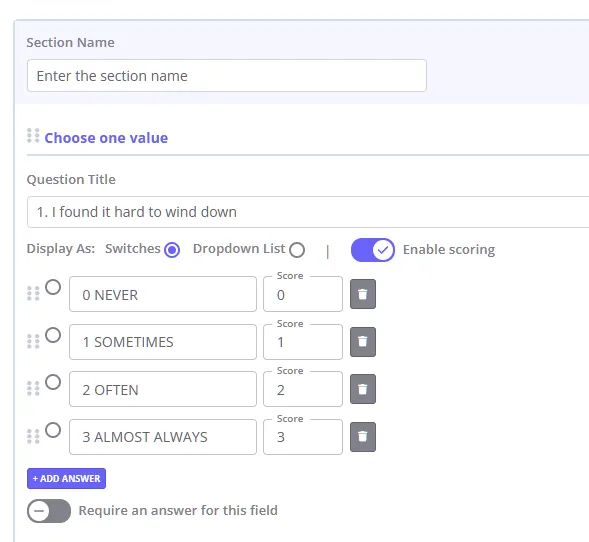Image resolution: width=589 pixels, height=542 pixels.
Task: Remove the '3 ALMOST ALWAYS' answer via its trash icon
Action: 362,437
